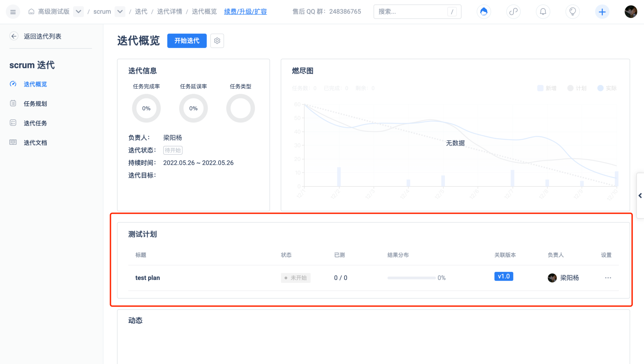Expand the 高级测试版 workspace dropdown
The image size is (644, 364).
(78, 12)
